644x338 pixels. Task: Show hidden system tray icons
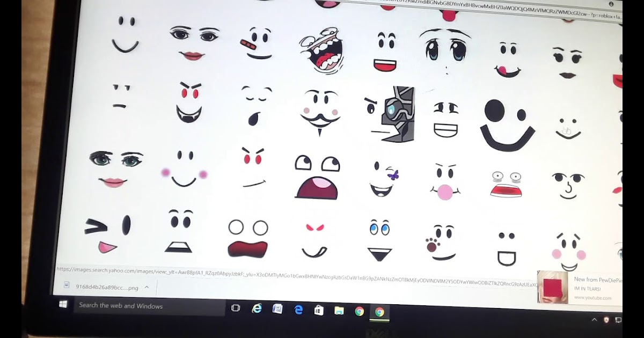(594, 320)
